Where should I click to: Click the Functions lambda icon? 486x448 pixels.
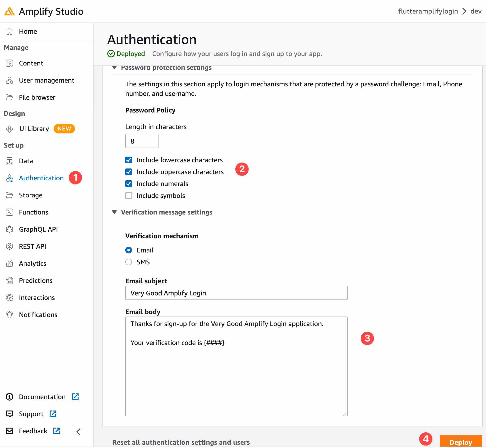pyautogui.click(x=9, y=212)
